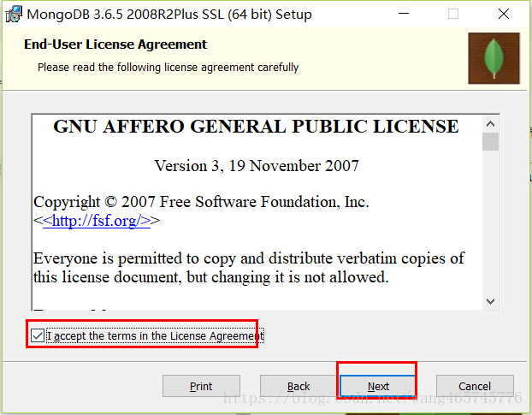Click the license scrollbar up arrow
This screenshot has width=532, height=415.
pyautogui.click(x=490, y=124)
